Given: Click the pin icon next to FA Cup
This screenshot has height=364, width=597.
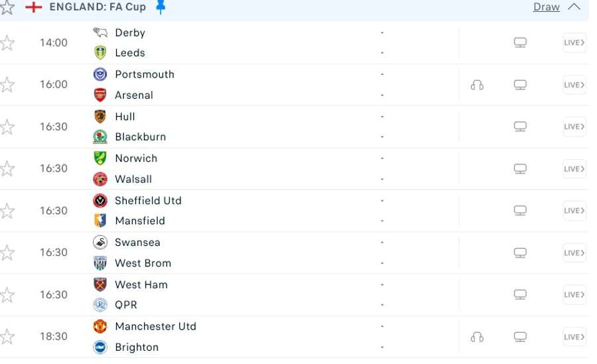Looking at the screenshot, I should [x=161, y=7].
